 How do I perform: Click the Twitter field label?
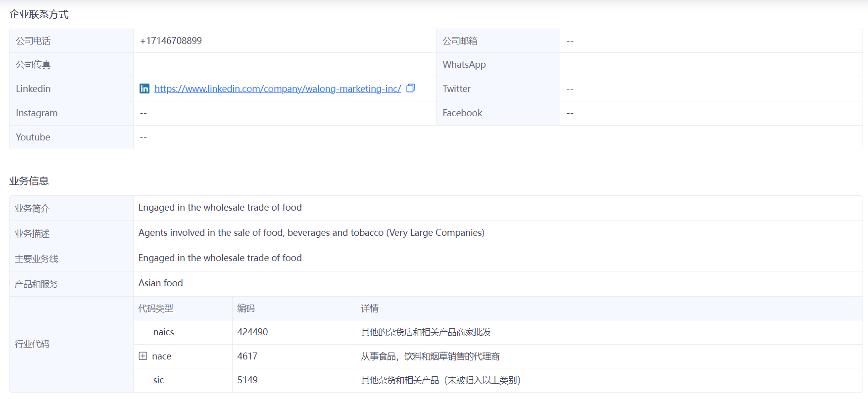(456, 89)
